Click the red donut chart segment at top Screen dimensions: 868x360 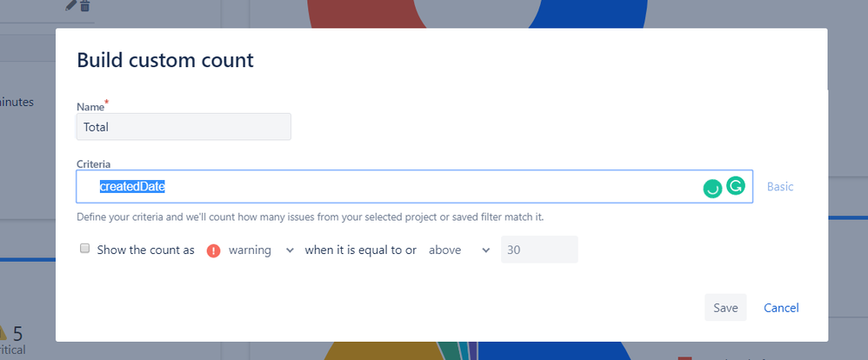[365, 13]
